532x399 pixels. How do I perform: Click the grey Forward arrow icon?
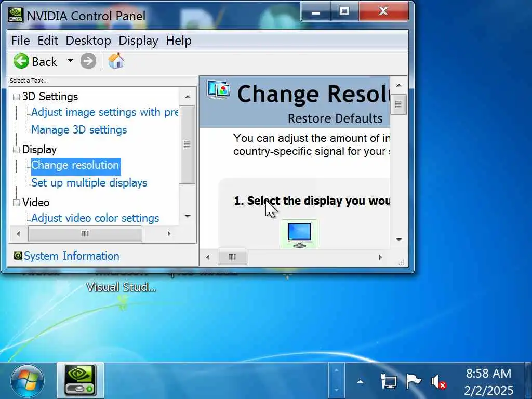tap(88, 61)
